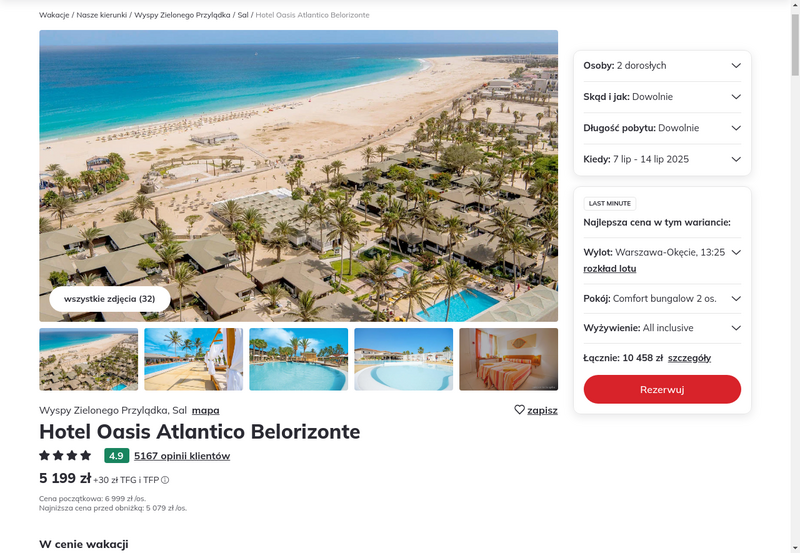This screenshot has height=553, width=800.
Task: Select the white canopy poolside thumbnail
Action: pos(193,359)
